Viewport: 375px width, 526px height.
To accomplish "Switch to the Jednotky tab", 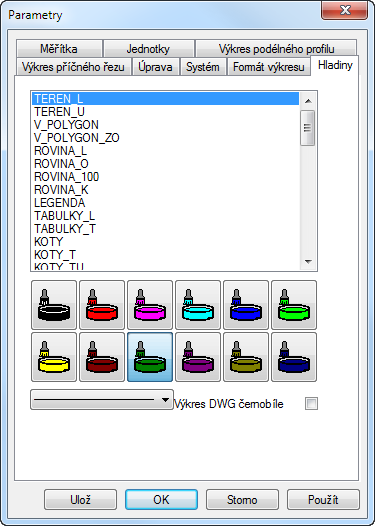I will [149, 49].
